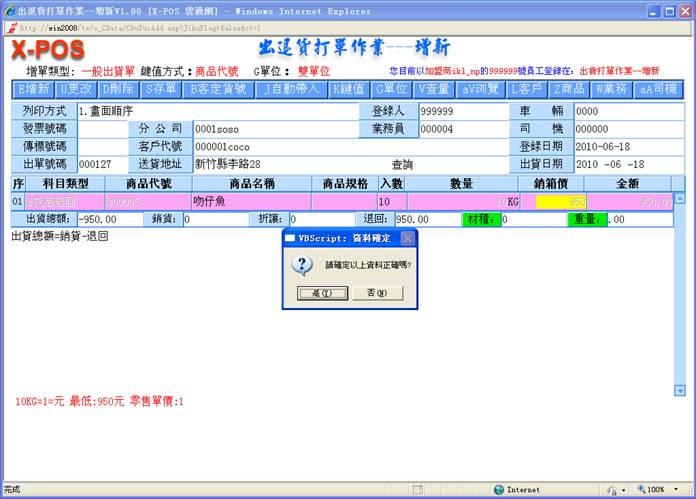Screen dimensions: 696x499
Task: Open the B客定貨號 function
Action: pos(217,89)
